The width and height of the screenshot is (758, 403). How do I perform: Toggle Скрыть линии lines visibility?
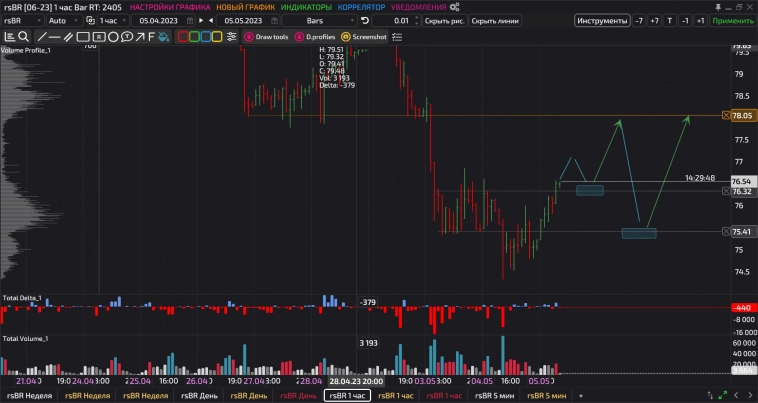pos(495,21)
